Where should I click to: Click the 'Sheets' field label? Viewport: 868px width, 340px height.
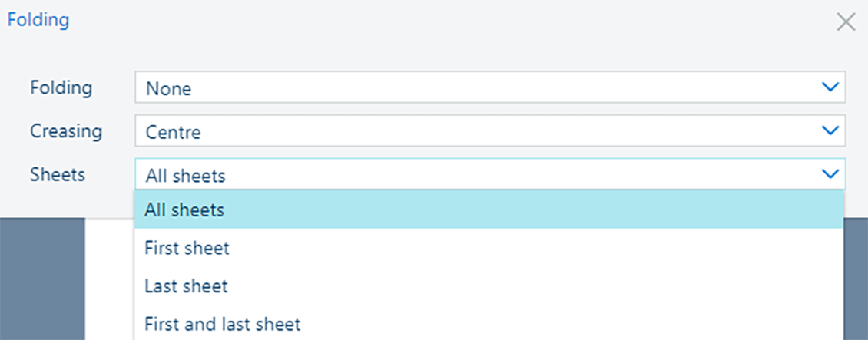pos(58,174)
